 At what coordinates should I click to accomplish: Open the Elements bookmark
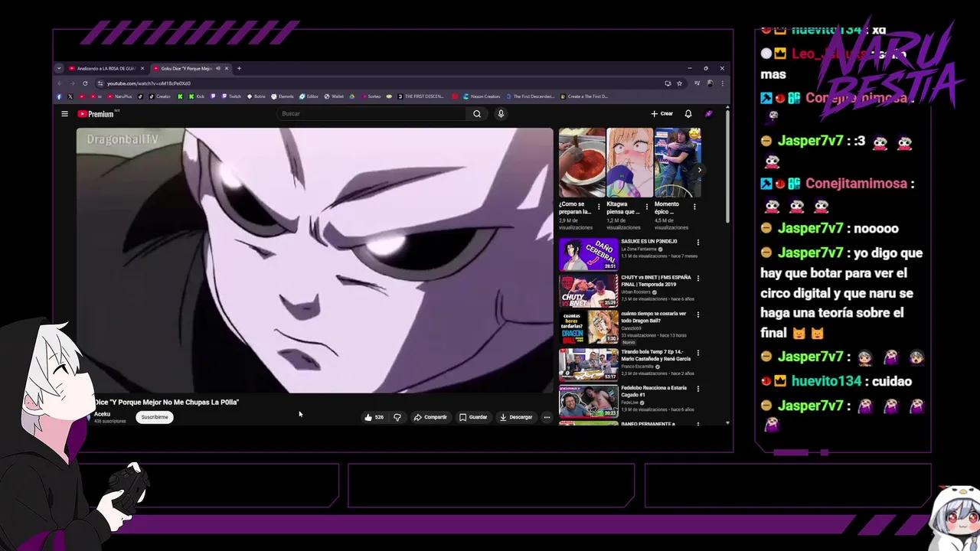click(283, 96)
